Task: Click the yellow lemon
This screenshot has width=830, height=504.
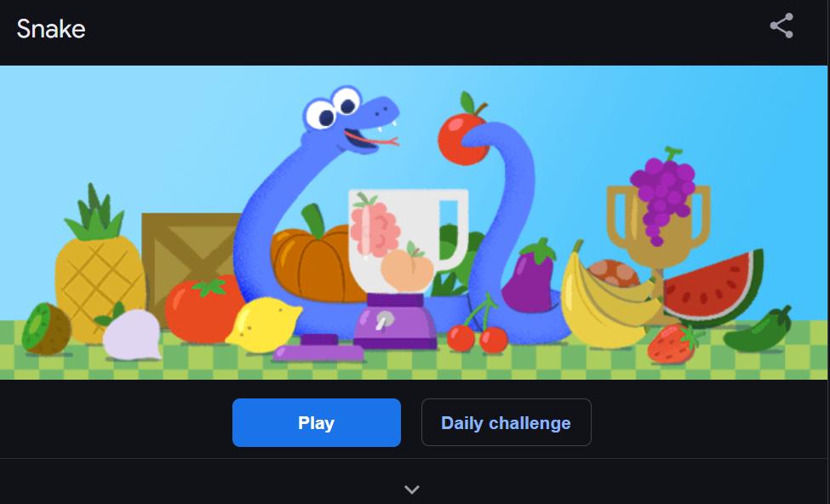Action: 263,324
